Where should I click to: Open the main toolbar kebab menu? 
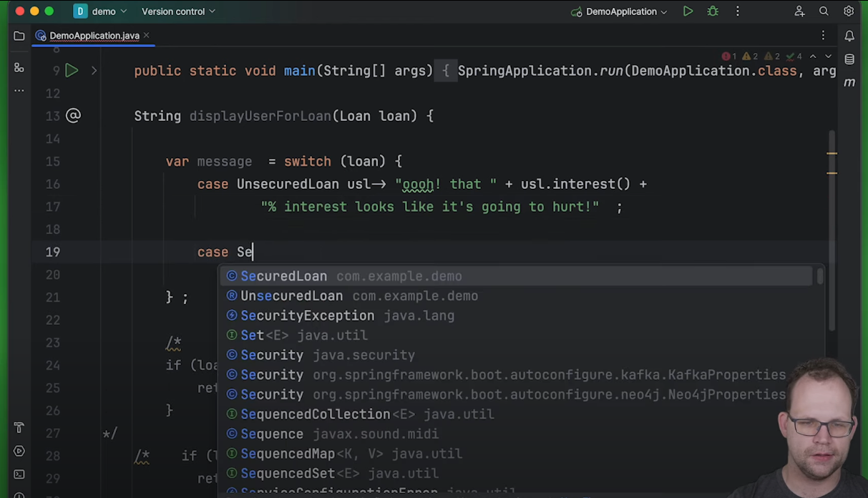point(738,11)
